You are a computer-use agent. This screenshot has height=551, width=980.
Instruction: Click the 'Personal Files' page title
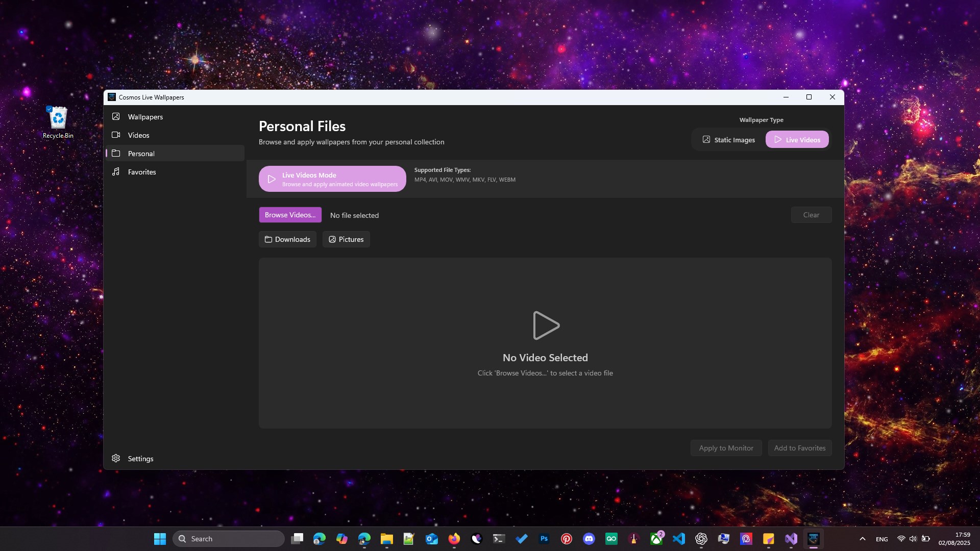pyautogui.click(x=302, y=126)
